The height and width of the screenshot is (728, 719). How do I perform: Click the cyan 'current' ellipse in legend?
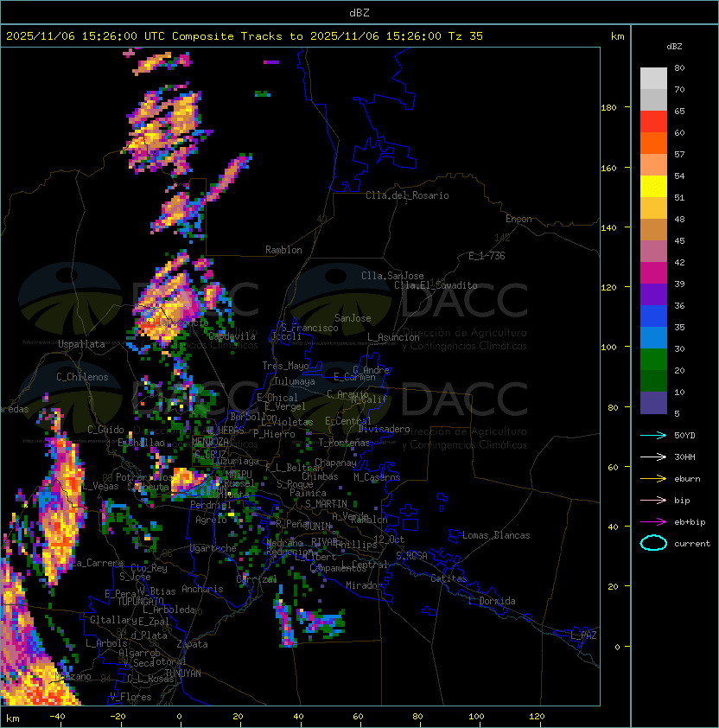click(653, 543)
